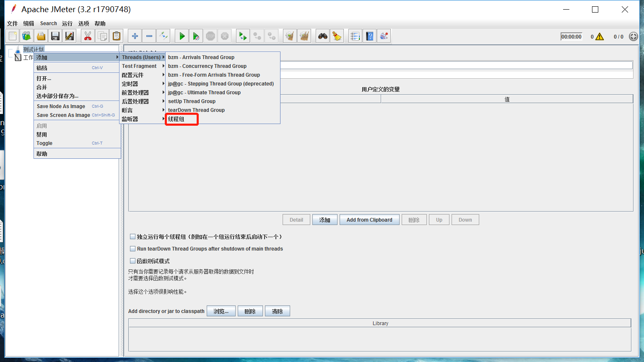Click the New test plan toolbar icon
Screen dimensions: 644x362
click(13, 36)
